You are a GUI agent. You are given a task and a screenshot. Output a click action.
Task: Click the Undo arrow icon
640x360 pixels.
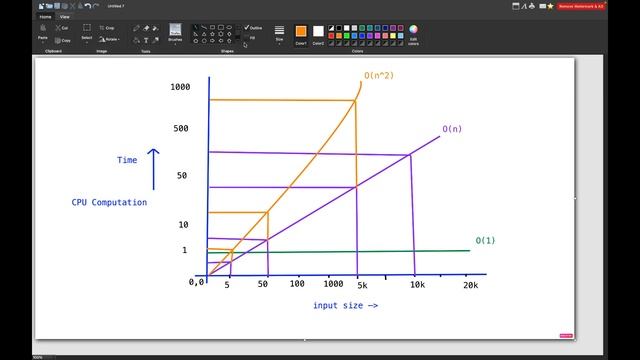(x=88, y=6)
